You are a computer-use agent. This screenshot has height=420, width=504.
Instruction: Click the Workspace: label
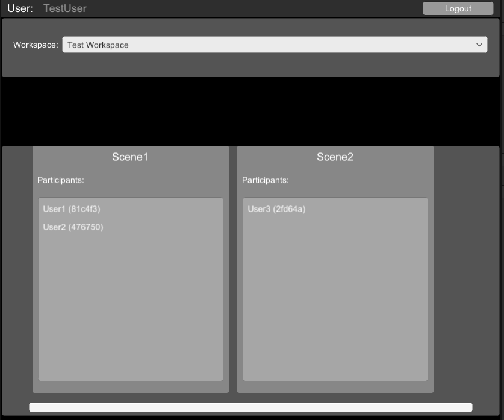[36, 45]
